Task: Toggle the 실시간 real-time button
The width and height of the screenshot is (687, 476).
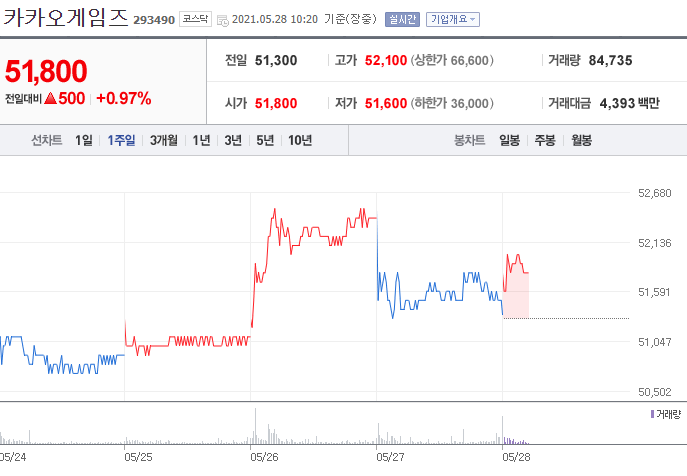Action: tap(402, 19)
